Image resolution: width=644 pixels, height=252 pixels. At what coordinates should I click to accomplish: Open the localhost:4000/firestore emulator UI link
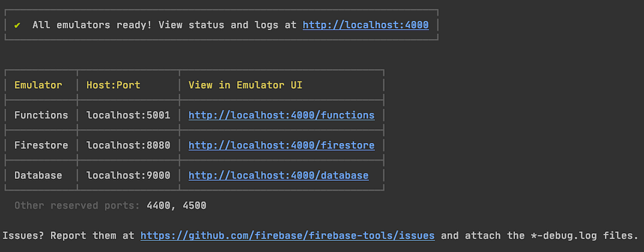click(x=281, y=146)
